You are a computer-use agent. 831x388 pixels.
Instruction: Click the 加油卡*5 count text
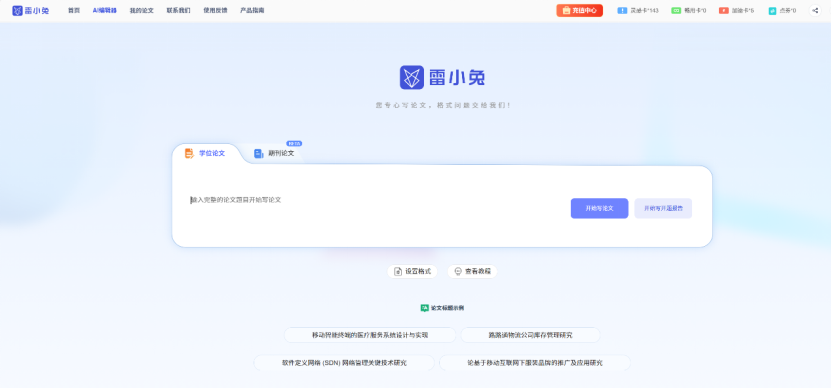pos(742,11)
